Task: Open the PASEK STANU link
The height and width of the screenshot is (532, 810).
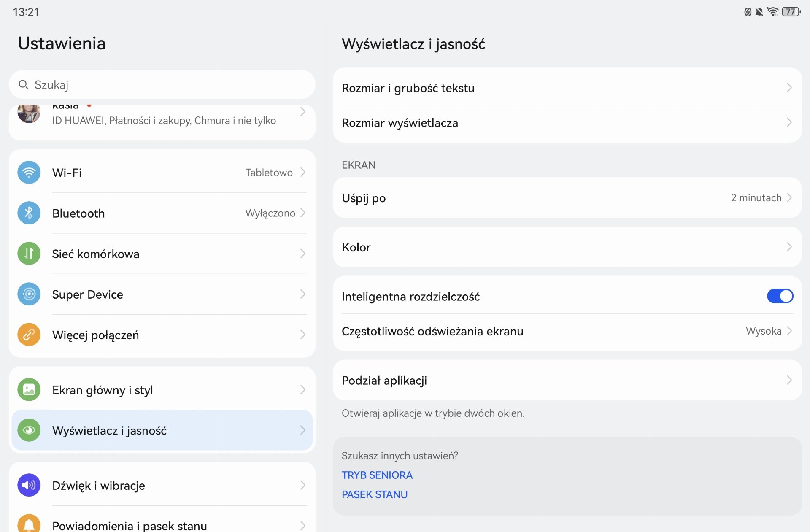Action: point(375,494)
